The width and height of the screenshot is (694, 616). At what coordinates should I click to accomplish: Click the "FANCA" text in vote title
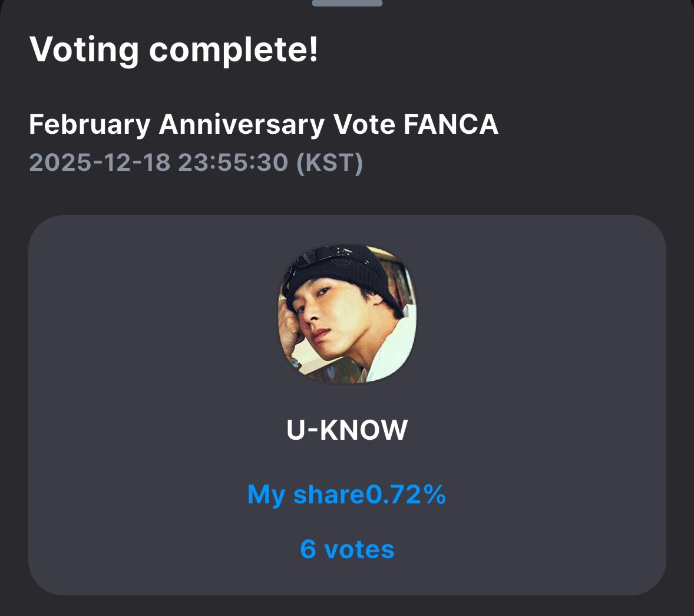tap(451, 125)
